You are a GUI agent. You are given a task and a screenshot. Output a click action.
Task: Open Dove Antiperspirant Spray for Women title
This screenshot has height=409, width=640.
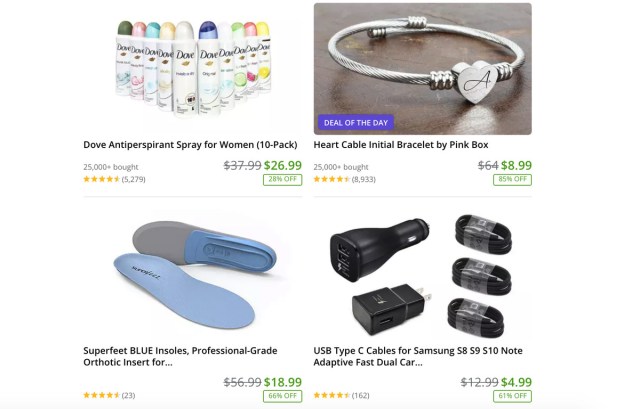tap(190, 145)
